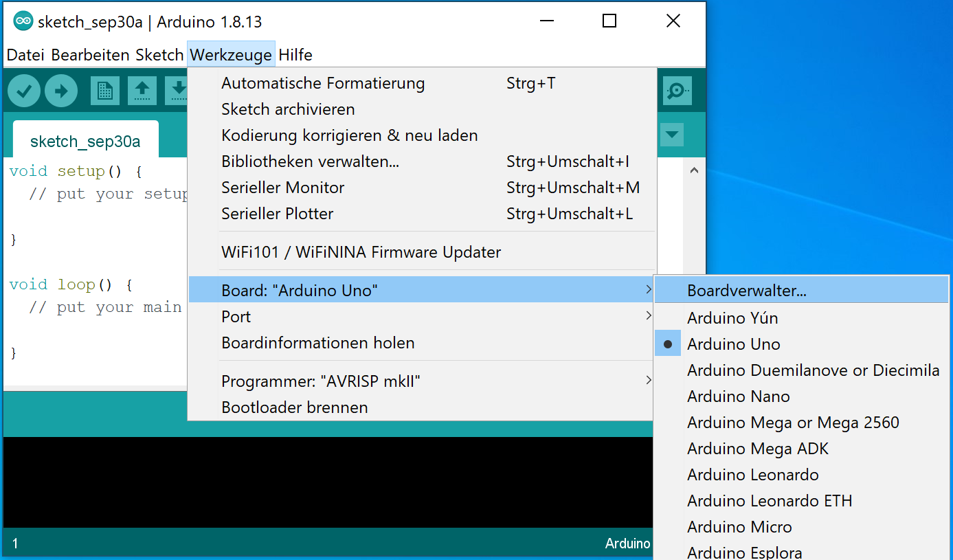The image size is (953, 560).
Task: Open the Sketch menu
Action: (x=159, y=55)
